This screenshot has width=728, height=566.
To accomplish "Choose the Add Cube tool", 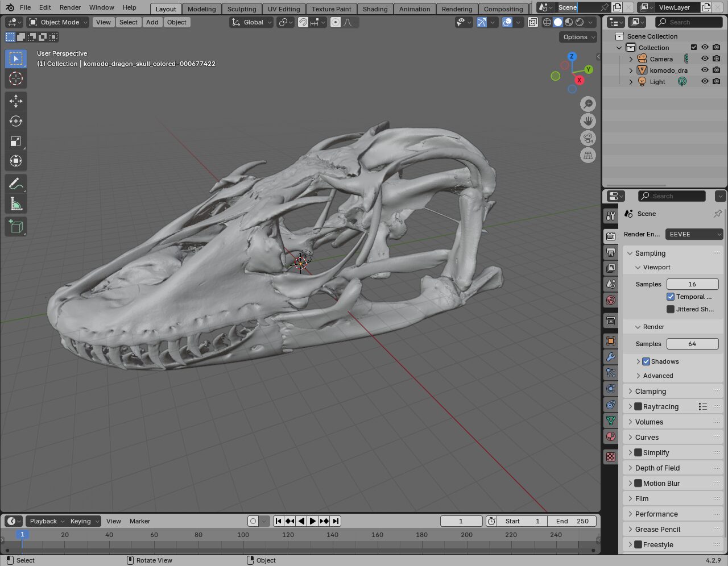I will click(16, 227).
